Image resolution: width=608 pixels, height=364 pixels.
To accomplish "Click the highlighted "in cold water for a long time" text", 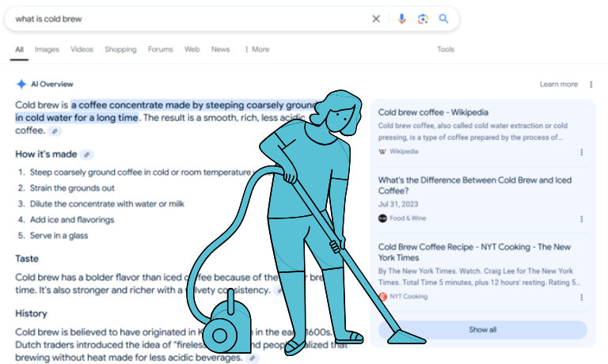I will [77, 117].
